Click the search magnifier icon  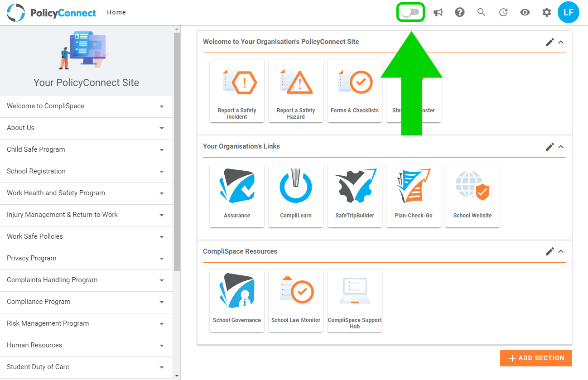pos(482,12)
